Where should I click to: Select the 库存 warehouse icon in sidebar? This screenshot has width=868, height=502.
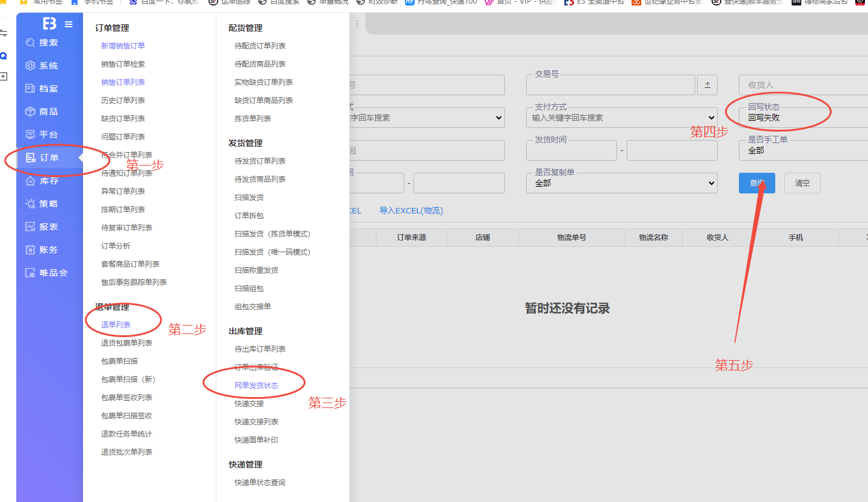coord(30,181)
